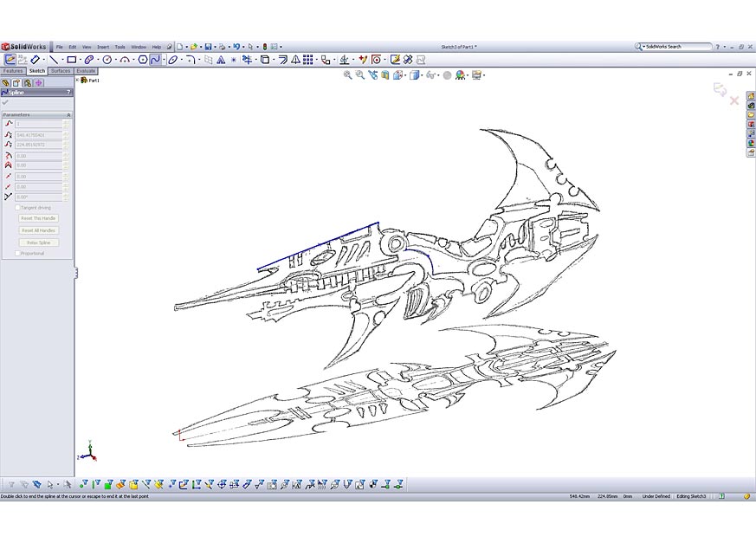Toggle the Proportional checkbox
Image resolution: width=756 pixels, height=543 pixels.
click(18, 253)
